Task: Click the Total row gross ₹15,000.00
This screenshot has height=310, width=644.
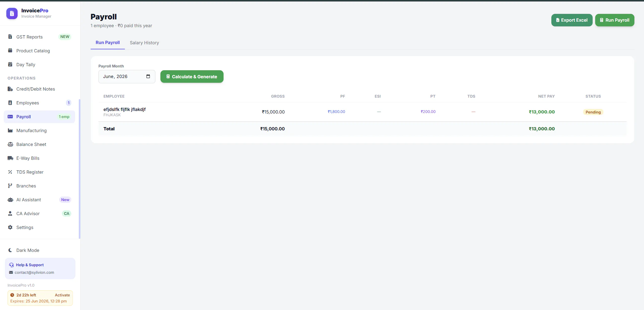Action: (272, 129)
